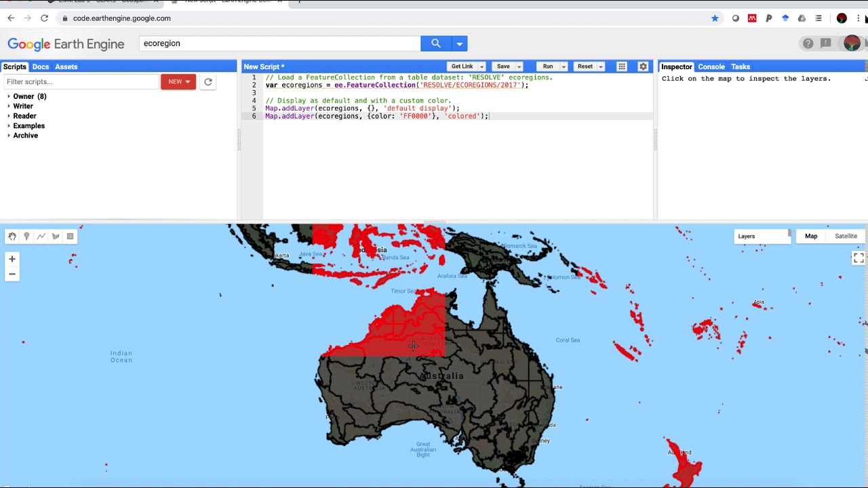
Task: Click the 'P' browser extension icon
Action: tap(768, 18)
